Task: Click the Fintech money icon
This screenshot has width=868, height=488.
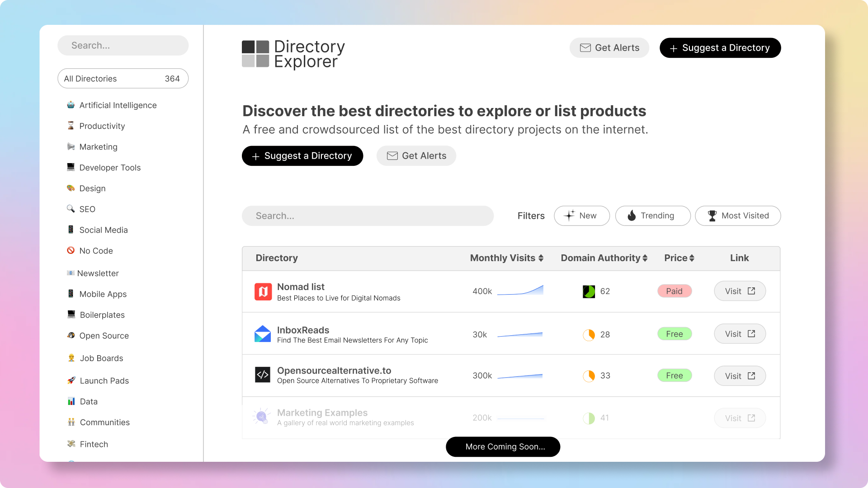Action: click(71, 444)
